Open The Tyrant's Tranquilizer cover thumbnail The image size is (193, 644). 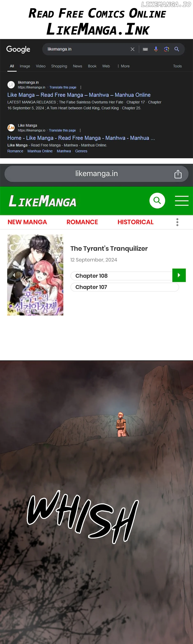coord(35,275)
